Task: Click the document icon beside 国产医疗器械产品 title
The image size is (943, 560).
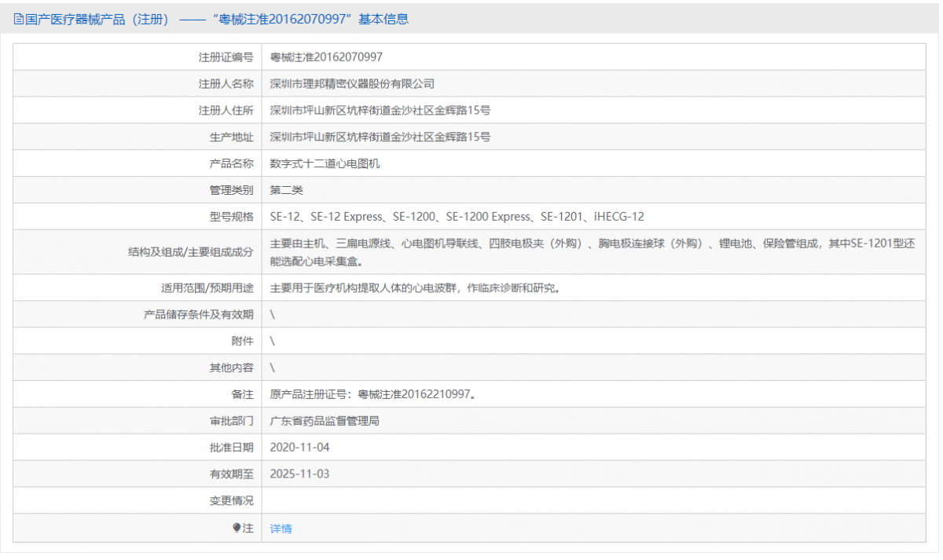Action: 19,20
